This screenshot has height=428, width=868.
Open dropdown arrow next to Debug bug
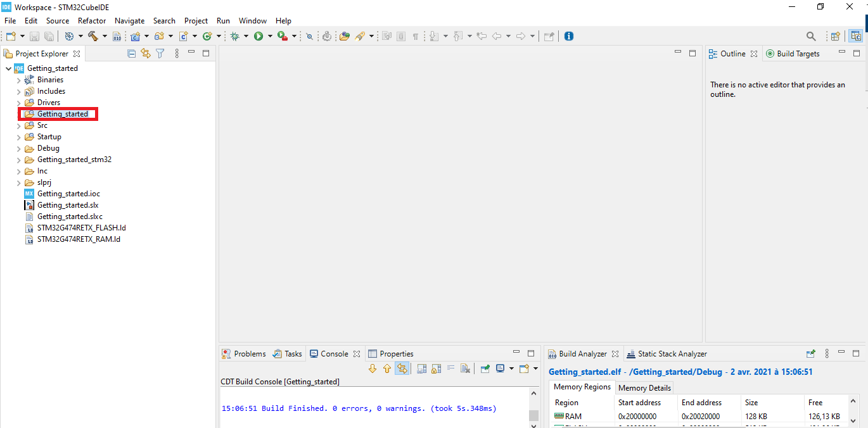coord(246,36)
